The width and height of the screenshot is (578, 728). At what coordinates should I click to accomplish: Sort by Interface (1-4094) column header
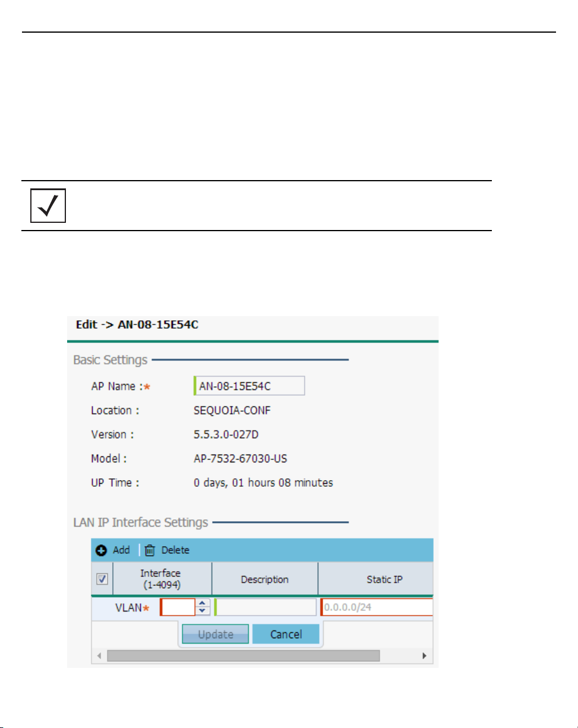[160, 579]
